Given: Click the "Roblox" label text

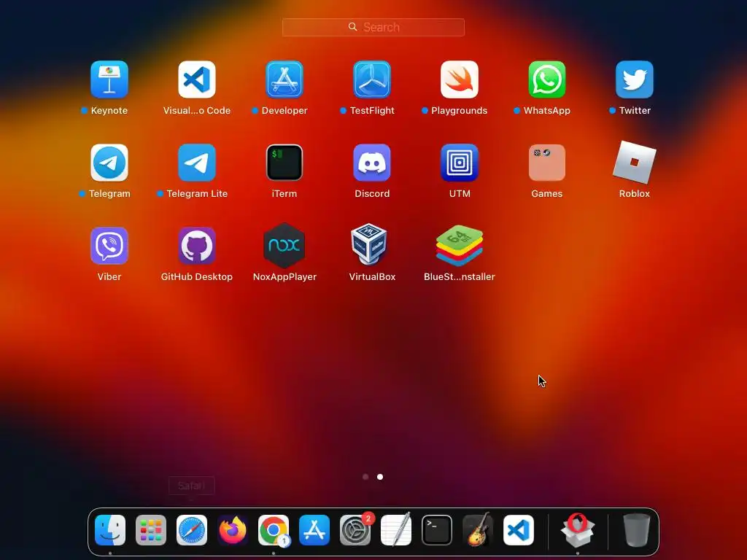Looking at the screenshot, I should 635,194.
